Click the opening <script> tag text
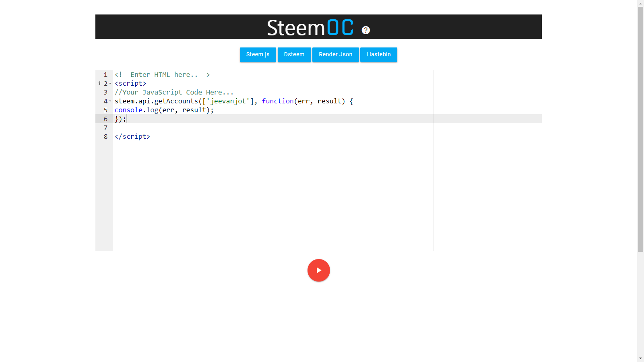 [130, 84]
